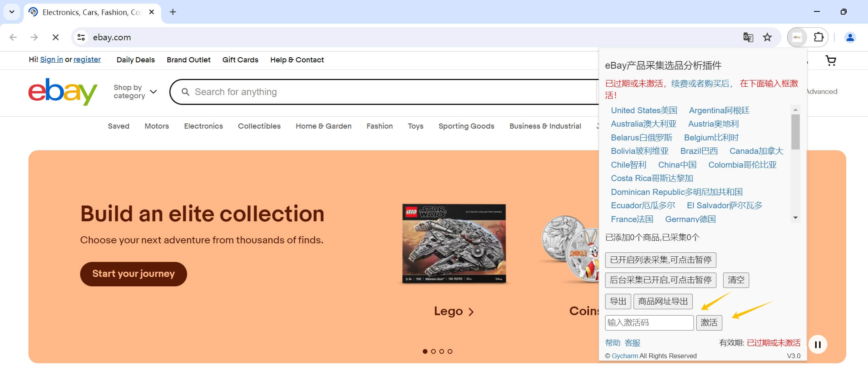Go to the fourth carousel dot

[x=450, y=351]
